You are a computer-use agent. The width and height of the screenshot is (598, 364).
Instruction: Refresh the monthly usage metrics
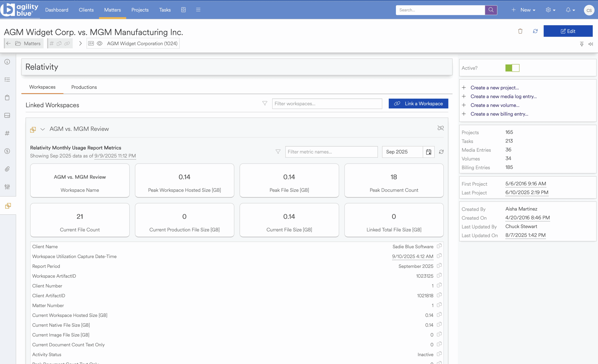[x=441, y=152]
